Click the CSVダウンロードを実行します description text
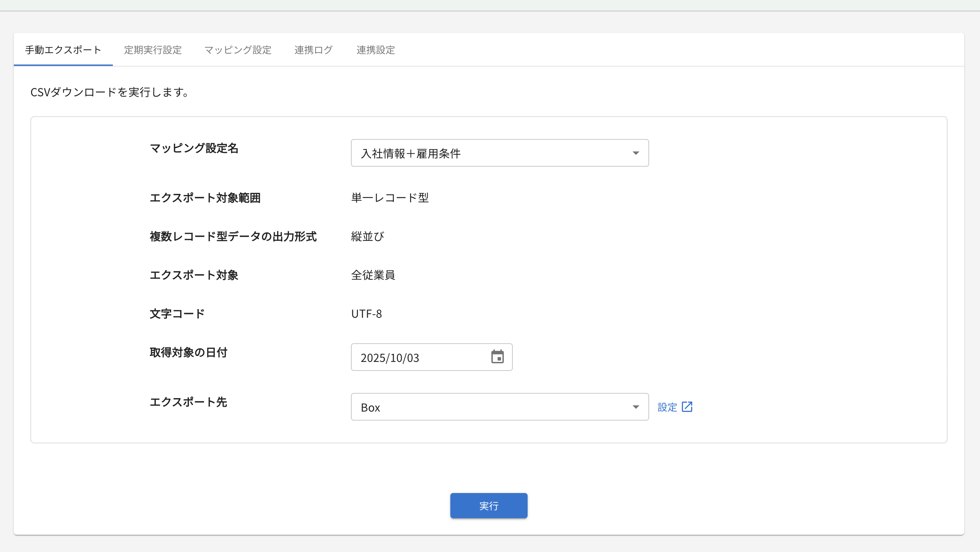This screenshot has width=980, height=552. [x=110, y=92]
